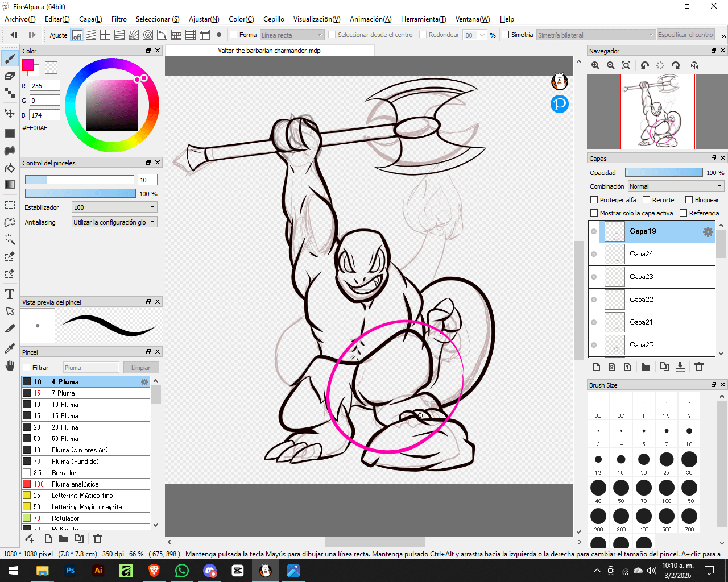
Task: Click the layer opacity slider
Action: click(663, 173)
